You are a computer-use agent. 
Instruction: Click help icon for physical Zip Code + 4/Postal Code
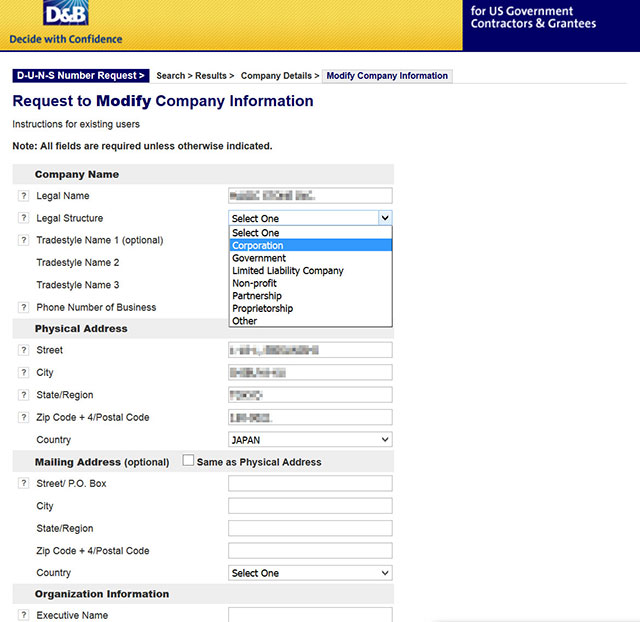tap(24, 417)
